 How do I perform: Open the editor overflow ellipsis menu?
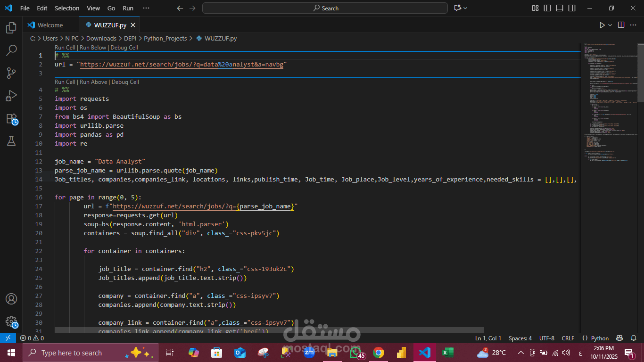click(634, 25)
